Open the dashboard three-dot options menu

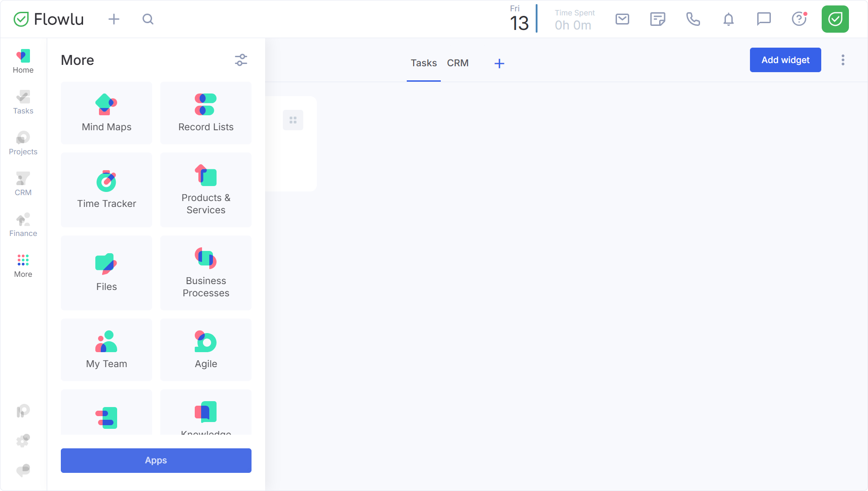(843, 60)
